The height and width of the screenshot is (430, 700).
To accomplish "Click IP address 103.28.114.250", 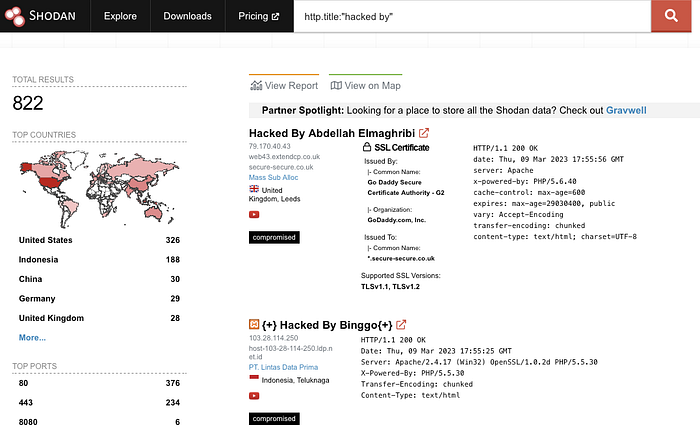I will 273,338.
